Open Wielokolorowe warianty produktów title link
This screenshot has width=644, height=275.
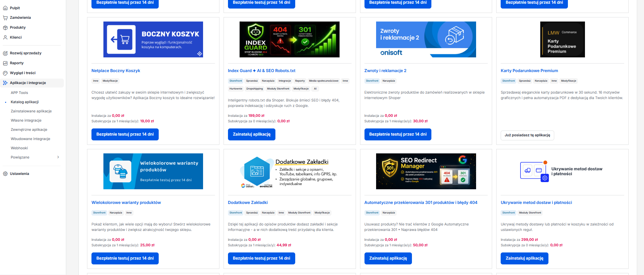[126, 203]
